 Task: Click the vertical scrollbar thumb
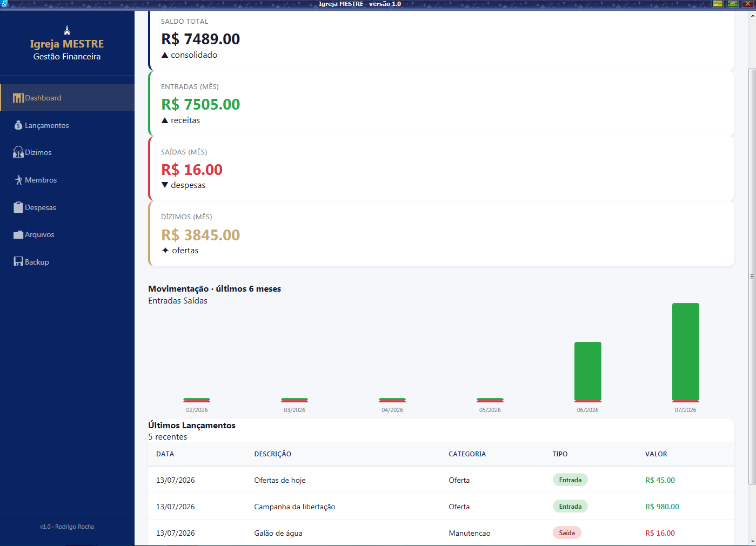click(x=752, y=277)
